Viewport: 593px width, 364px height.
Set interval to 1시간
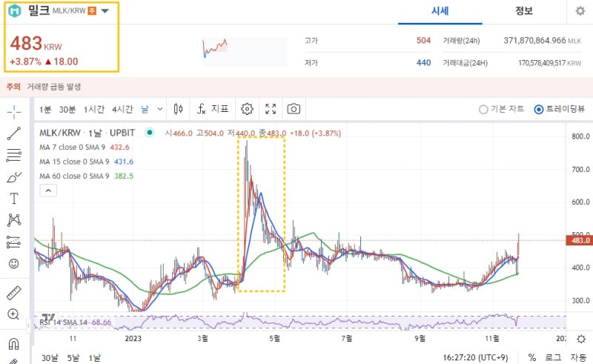[x=94, y=110]
